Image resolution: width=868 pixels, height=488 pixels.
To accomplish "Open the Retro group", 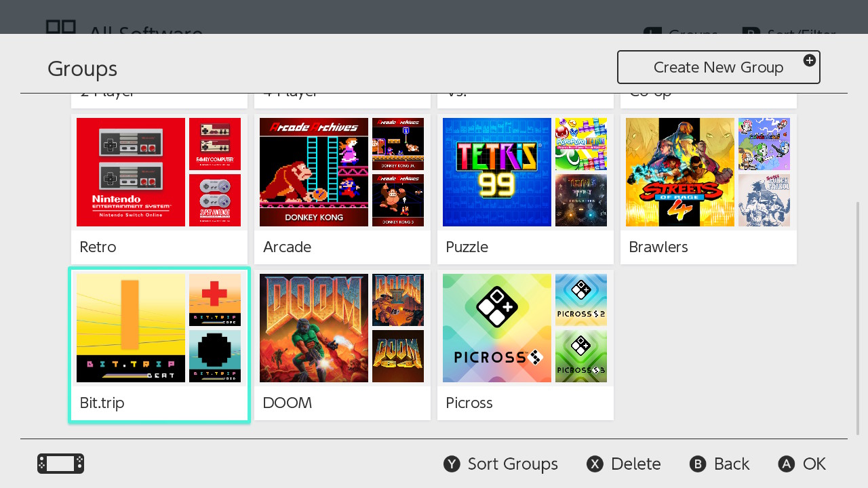I will click(x=159, y=189).
